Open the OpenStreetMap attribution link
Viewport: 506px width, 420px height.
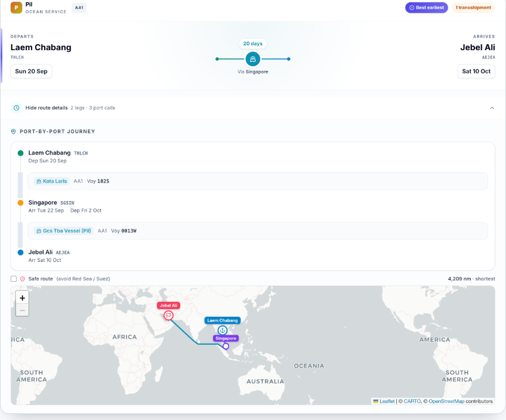446,402
